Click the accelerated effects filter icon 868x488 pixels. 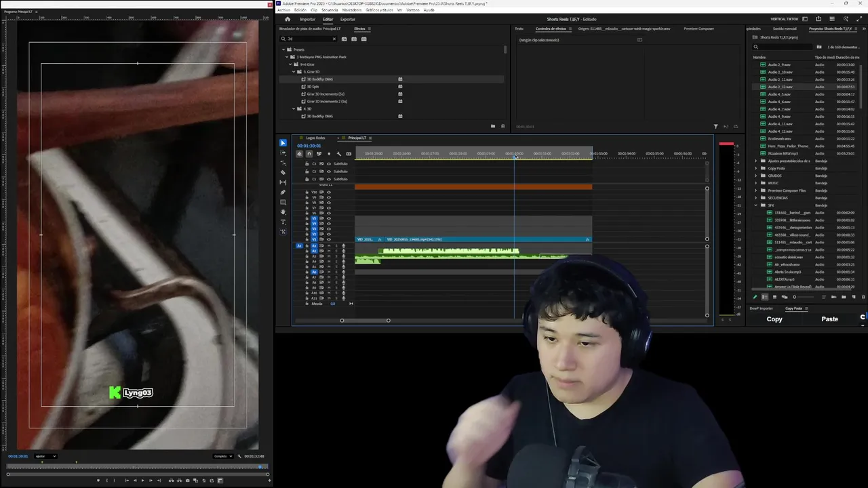344,39
